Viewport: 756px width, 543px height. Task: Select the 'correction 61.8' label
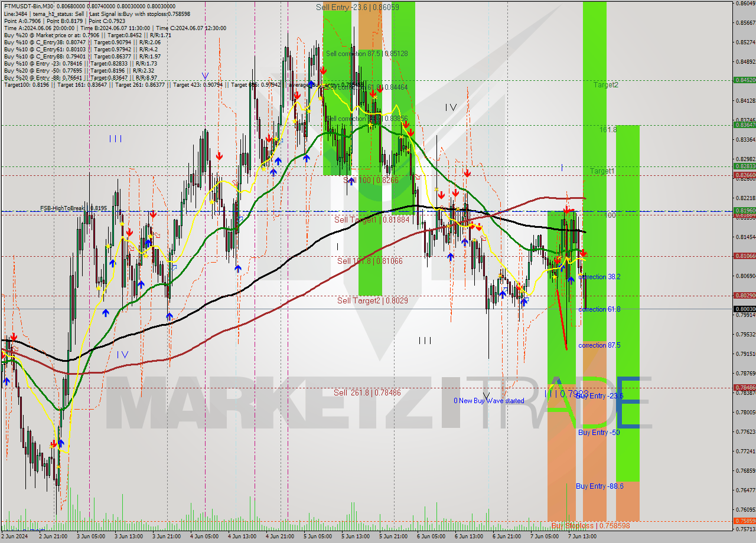pos(599,309)
